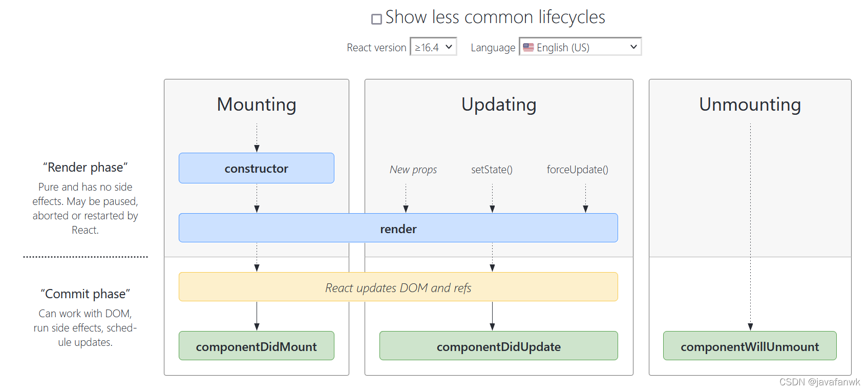Open componentWillUnmount method details
The width and height of the screenshot is (868, 392).
coord(750,346)
